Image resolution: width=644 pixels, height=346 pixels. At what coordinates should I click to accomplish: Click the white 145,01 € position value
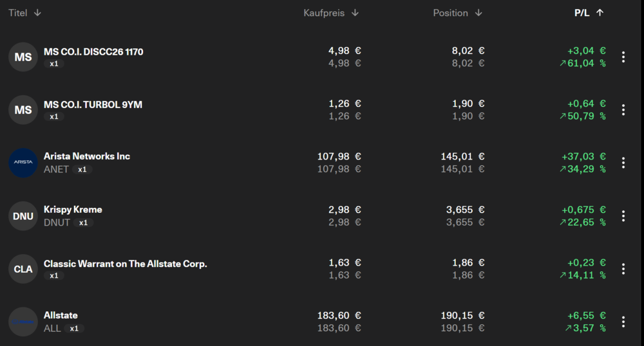(463, 157)
